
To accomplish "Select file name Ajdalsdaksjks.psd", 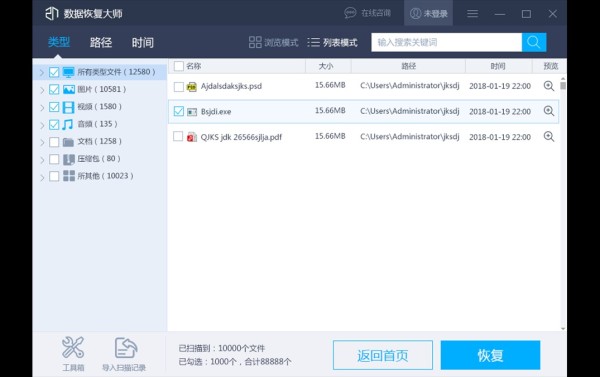I will (x=231, y=86).
